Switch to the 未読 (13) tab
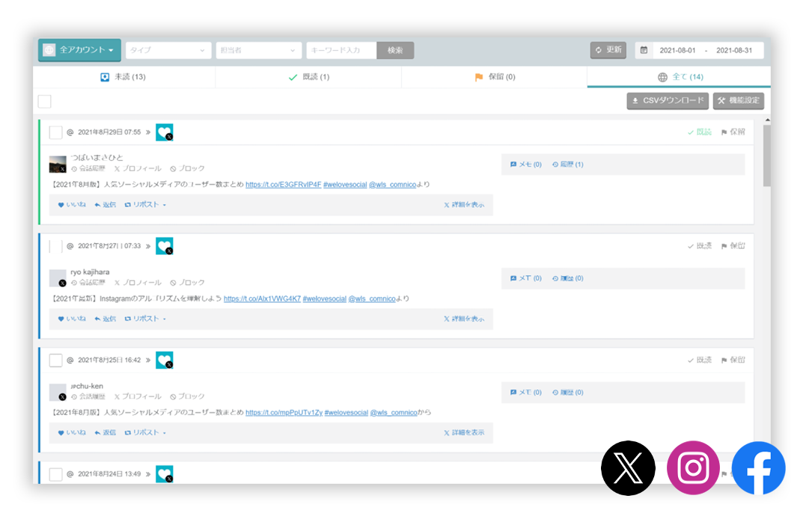 pyautogui.click(x=123, y=76)
